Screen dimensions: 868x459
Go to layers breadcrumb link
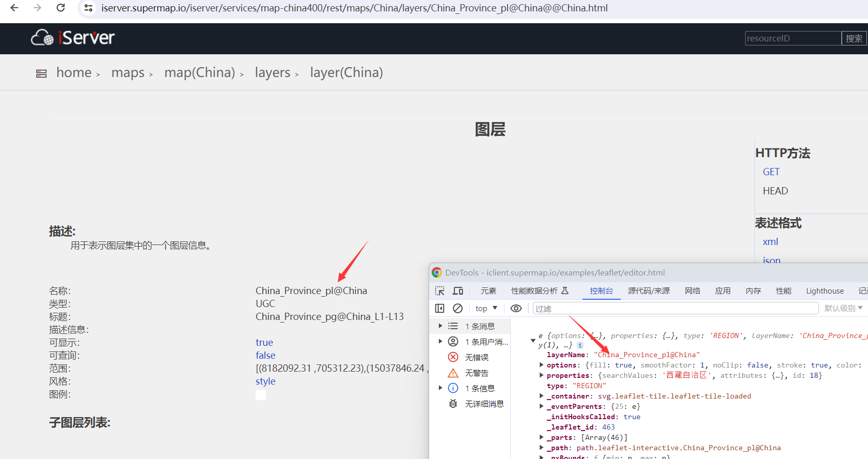point(273,72)
